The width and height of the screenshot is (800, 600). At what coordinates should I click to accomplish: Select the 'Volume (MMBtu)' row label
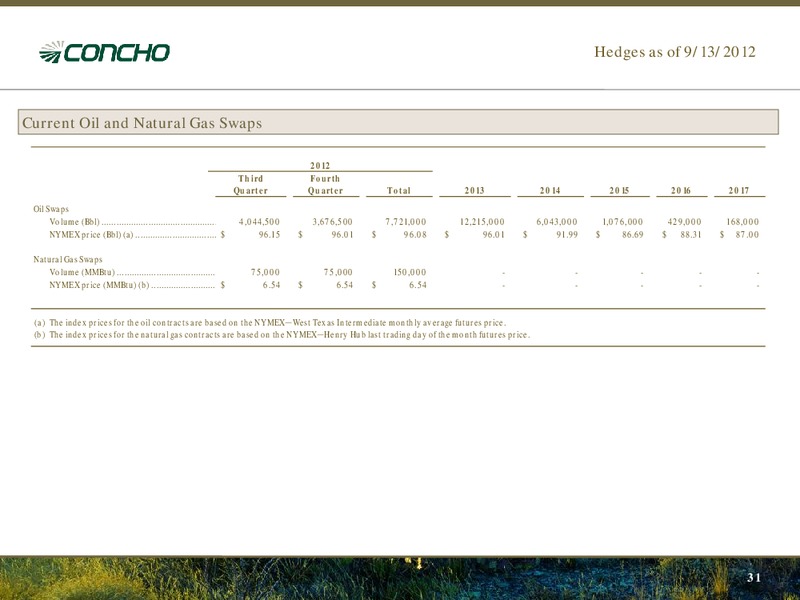tap(82, 272)
